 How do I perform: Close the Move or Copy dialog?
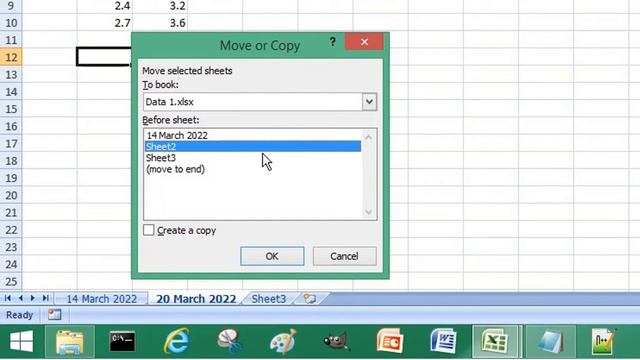point(364,42)
